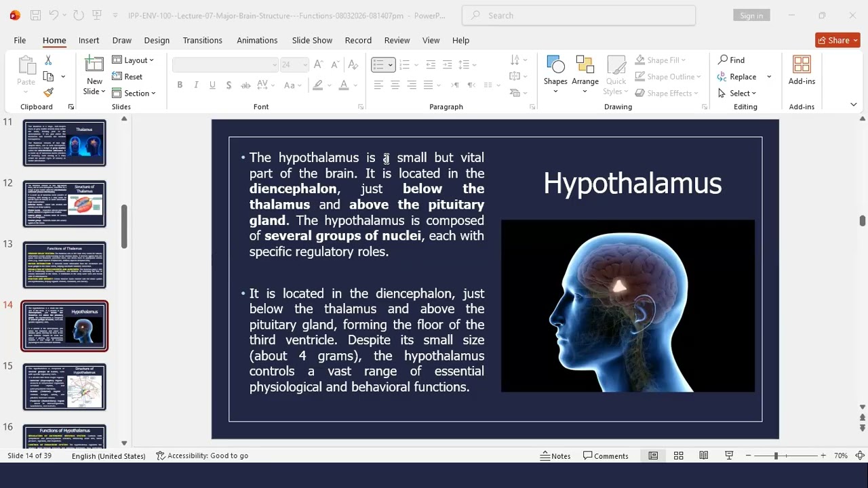
Task: Decrease list indent level
Action: (x=431, y=64)
